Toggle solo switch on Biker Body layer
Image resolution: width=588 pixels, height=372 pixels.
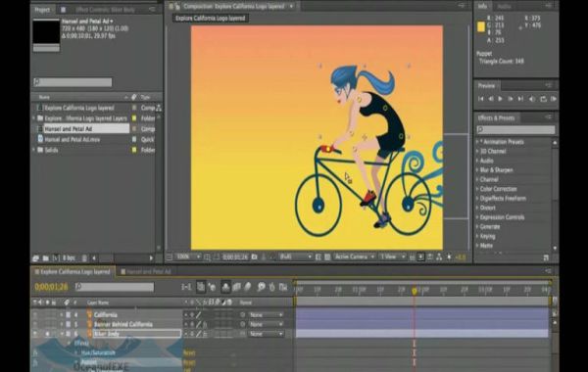tap(48, 334)
